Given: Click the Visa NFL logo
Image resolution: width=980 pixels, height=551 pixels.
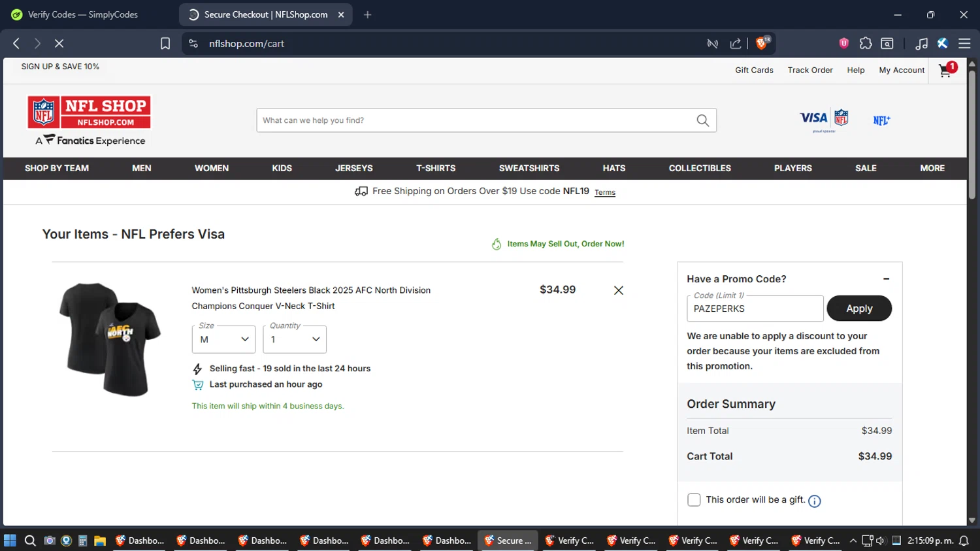Looking at the screenshot, I should point(824,120).
